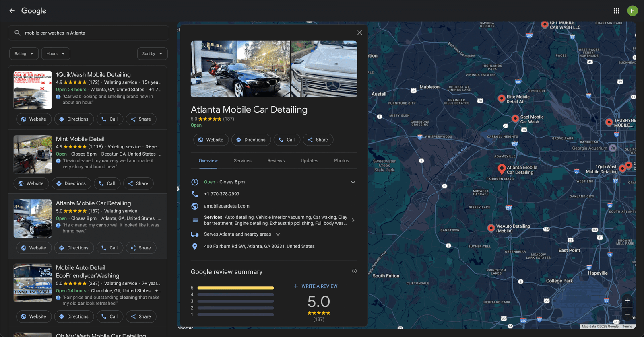Click the Georgia Aquarium map label
644x337 pixels.
(x=589, y=148)
